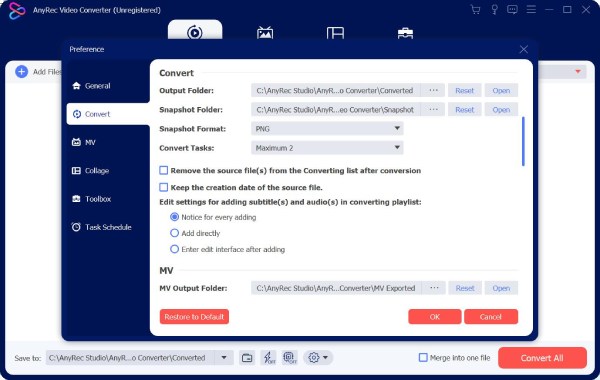Image resolution: width=600 pixels, height=380 pixels.
Task: Select the Add directly radio button
Action: point(174,233)
